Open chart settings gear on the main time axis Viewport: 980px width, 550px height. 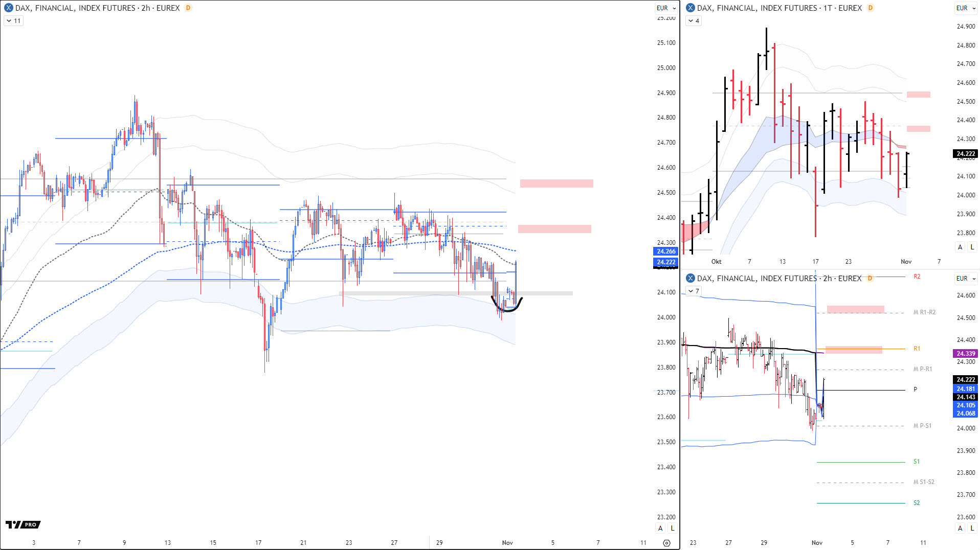tap(666, 543)
